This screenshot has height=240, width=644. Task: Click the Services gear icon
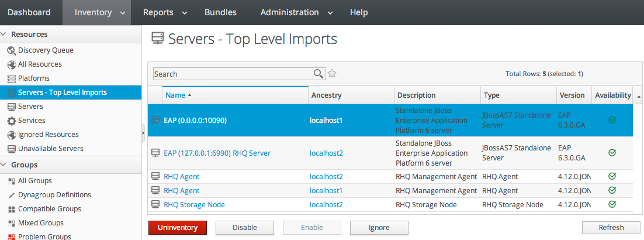click(11, 121)
